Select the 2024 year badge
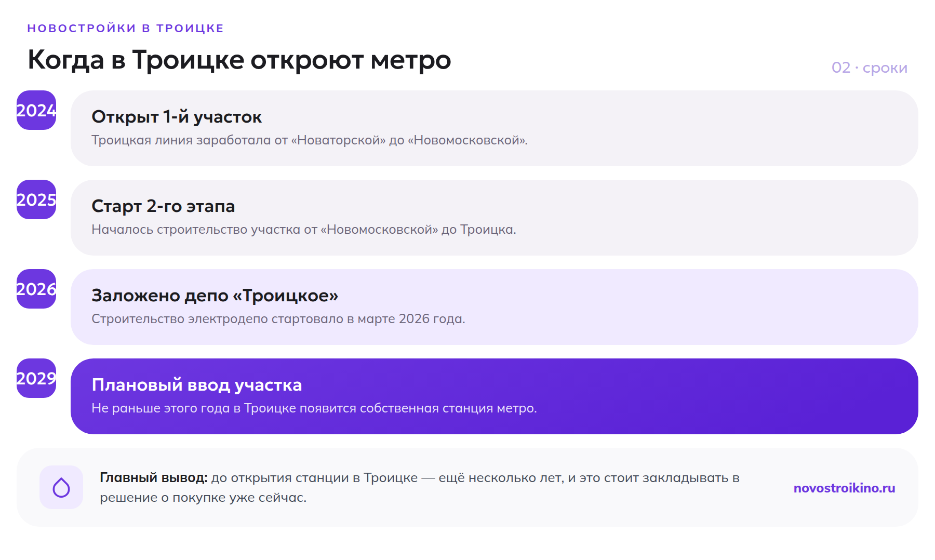Viewport: 935px width, 560px height. (x=36, y=110)
